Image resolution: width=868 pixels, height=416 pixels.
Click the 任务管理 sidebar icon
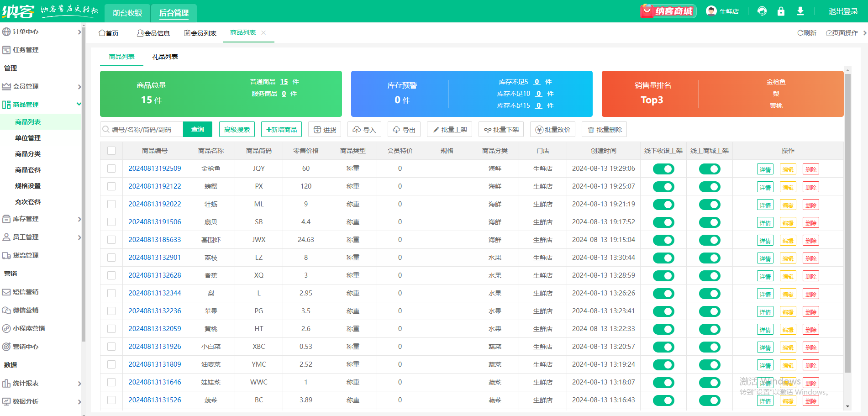(x=6, y=50)
